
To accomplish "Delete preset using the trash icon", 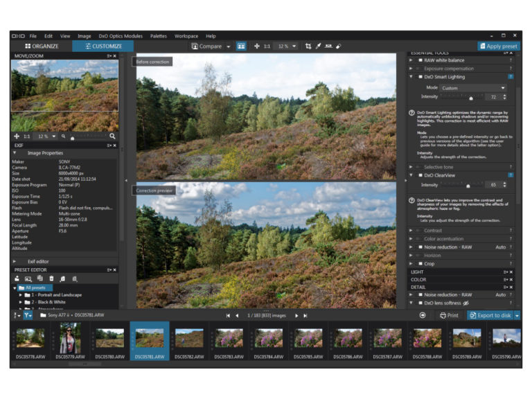I will click(51, 278).
